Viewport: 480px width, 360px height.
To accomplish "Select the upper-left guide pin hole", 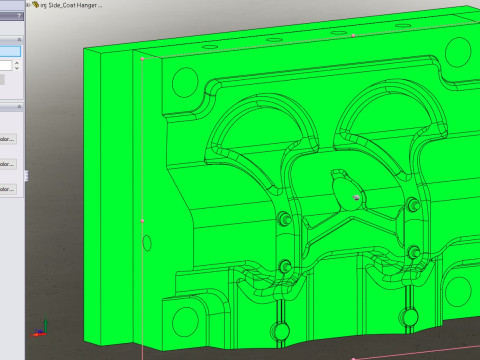I will point(185,82).
